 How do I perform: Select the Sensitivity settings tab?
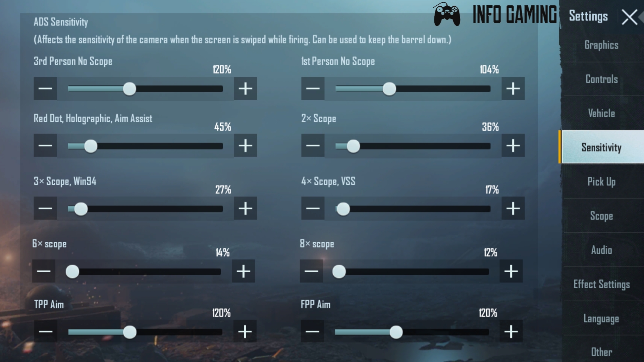point(601,147)
